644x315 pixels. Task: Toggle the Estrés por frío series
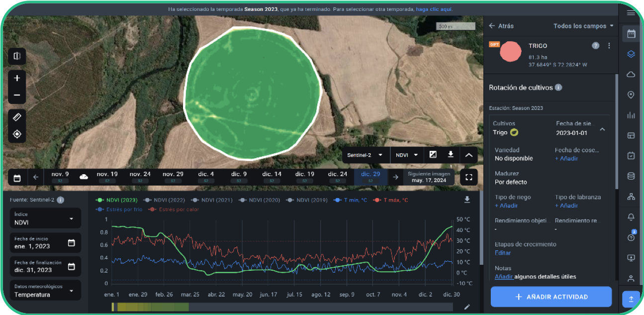[x=123, y=210]
